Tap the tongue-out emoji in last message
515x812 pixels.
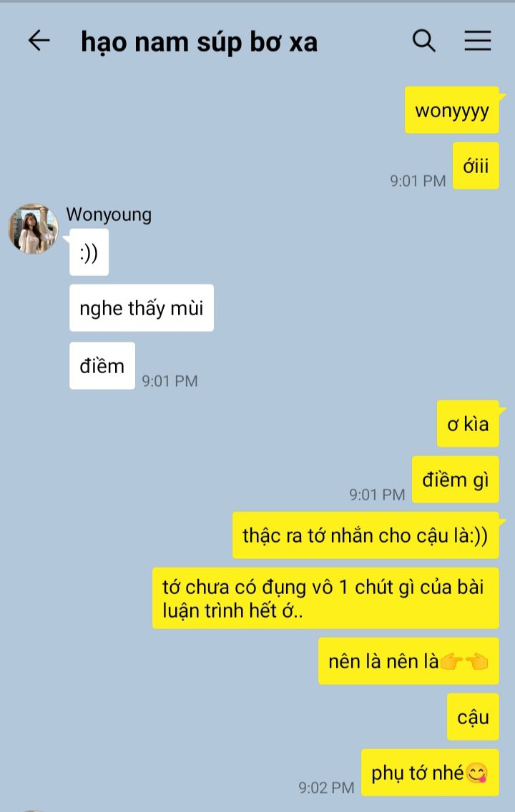point(476,773)
